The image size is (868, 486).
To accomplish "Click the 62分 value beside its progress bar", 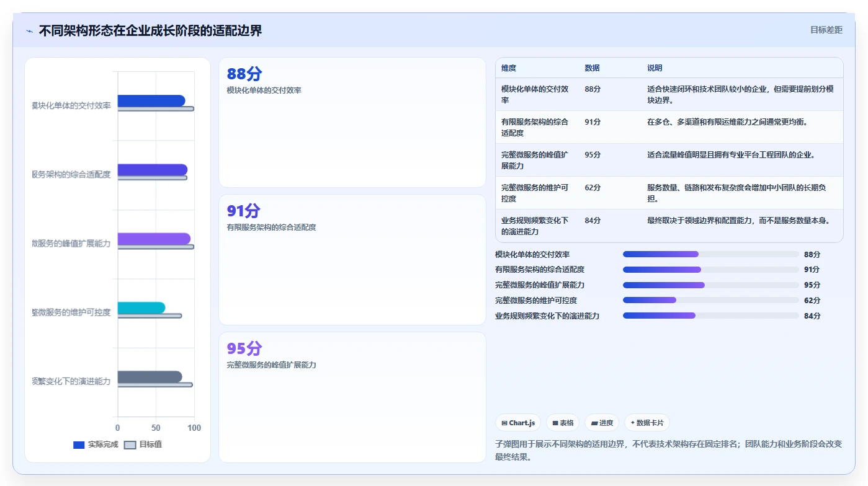I will coord(812,301).
